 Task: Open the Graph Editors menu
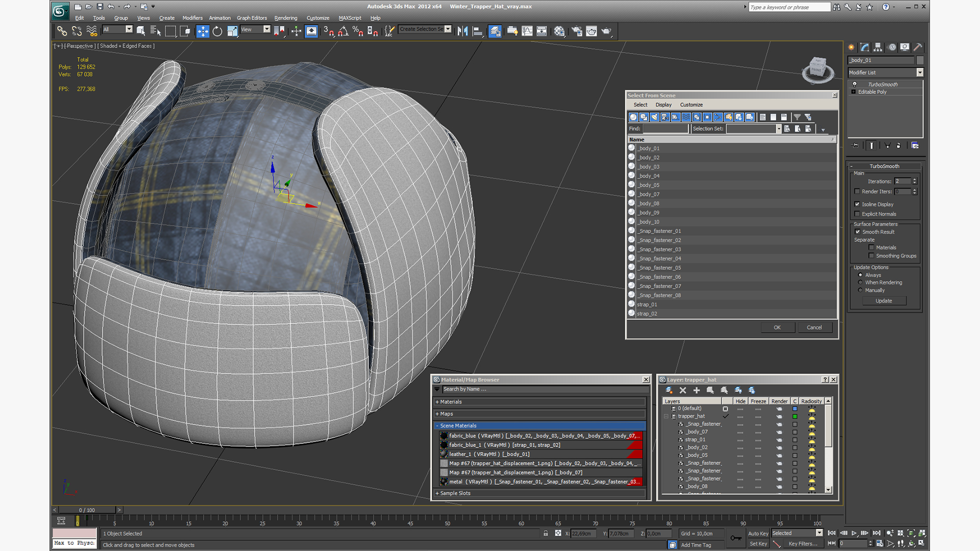[x=252, y=18]
